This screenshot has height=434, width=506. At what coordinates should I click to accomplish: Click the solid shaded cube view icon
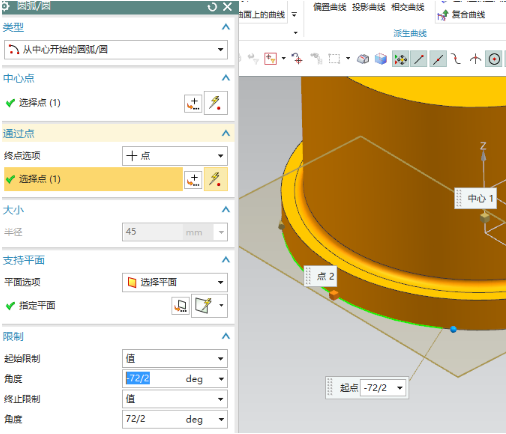pyautogui.click(x=381, y=59)
